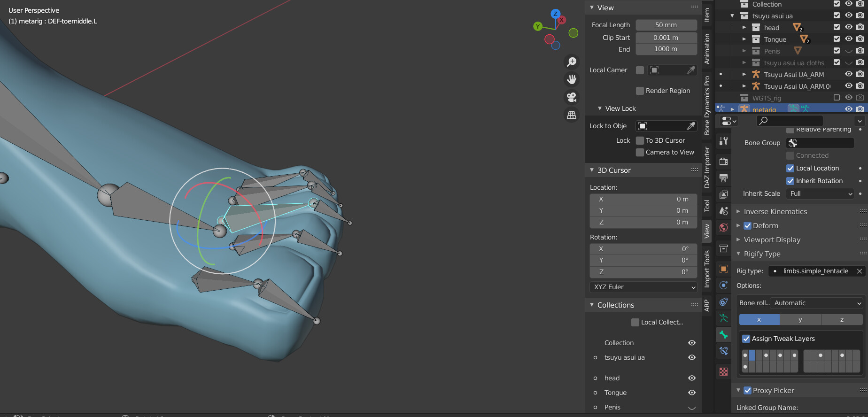Enable Lock To 3D Cursor checkbox
This screenshot has width=868, height=417.
pyautogui.click(x=640, y=140)
